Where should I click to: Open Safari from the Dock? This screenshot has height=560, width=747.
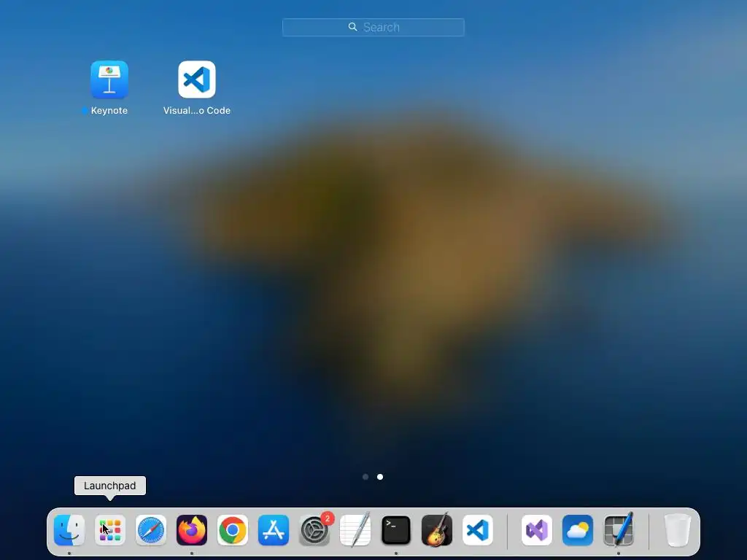151,530
